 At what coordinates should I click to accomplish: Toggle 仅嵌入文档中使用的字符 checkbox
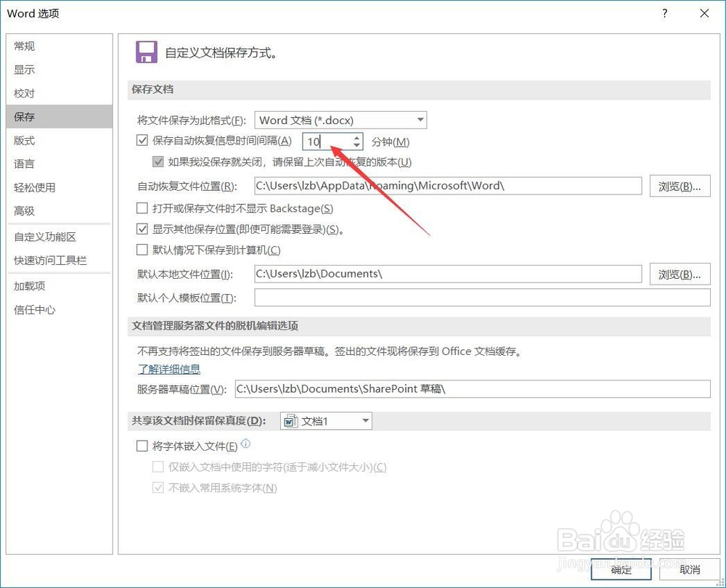pyautogui.click(x=158, y=467)
